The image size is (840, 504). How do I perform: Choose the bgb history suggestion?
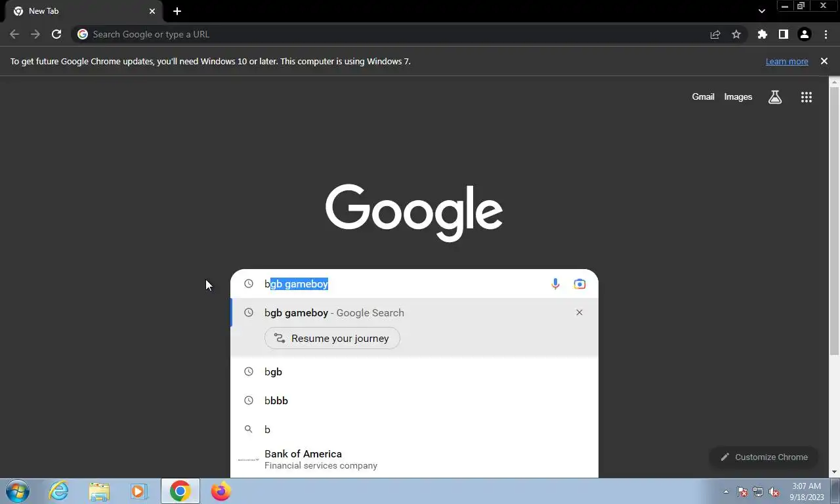[414, 371]
